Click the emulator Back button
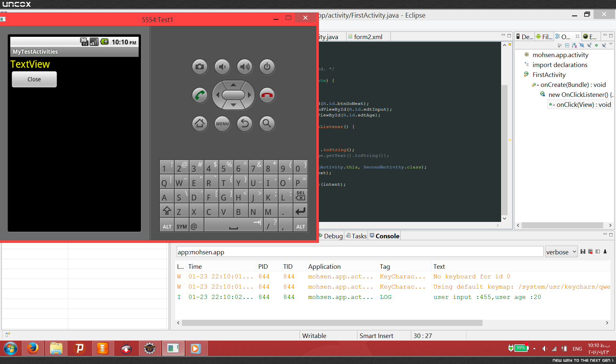 click(x=245, y=123)
